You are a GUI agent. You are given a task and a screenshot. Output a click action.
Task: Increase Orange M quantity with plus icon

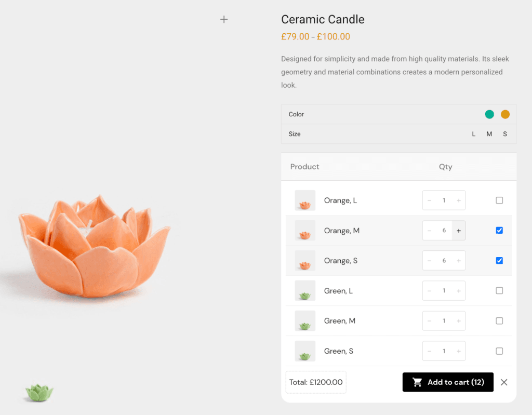458,230
